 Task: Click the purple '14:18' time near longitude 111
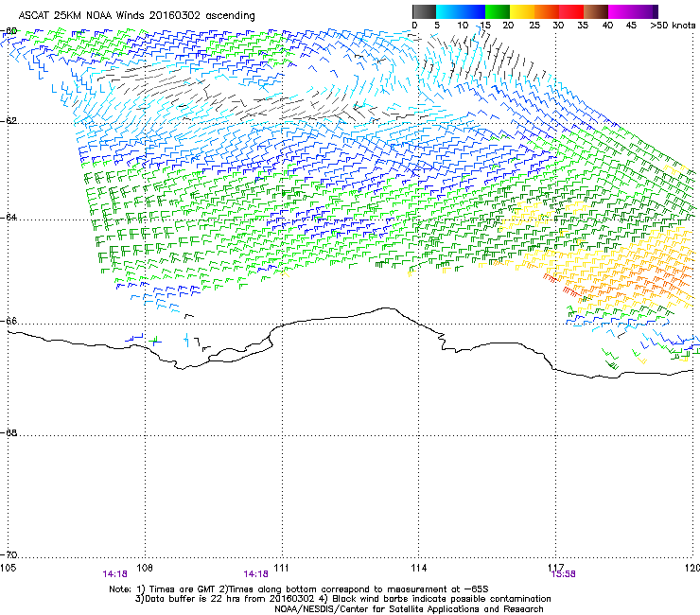[255, 574]
